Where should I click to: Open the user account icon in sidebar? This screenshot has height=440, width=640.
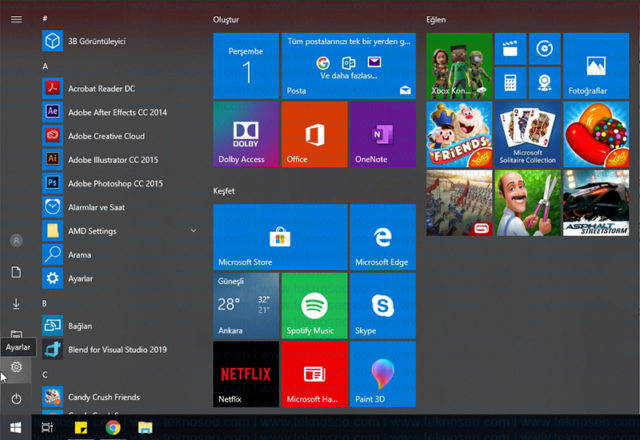[16, 240]
